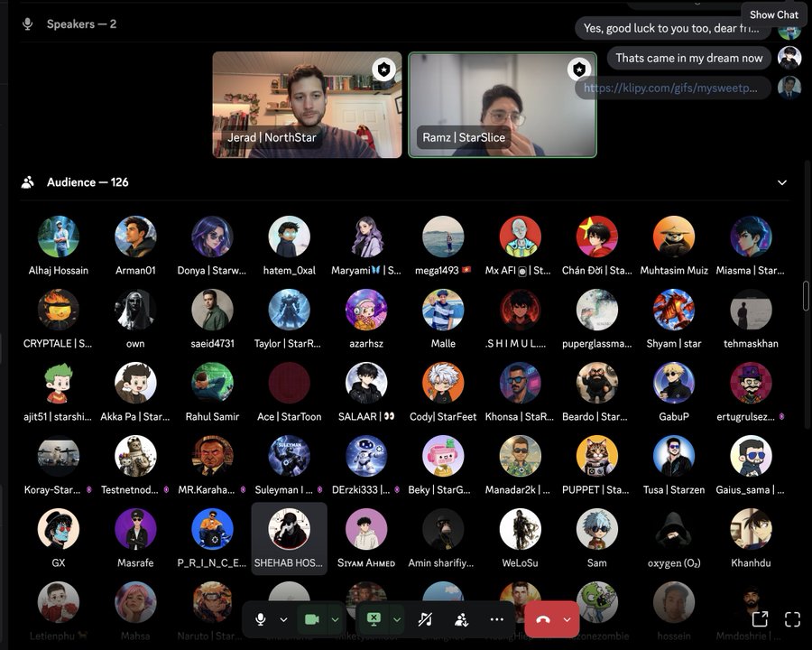Open Arman01's avatar
Image resolution: width=812 pixels, height=650 pixels.
pos(135,237)
